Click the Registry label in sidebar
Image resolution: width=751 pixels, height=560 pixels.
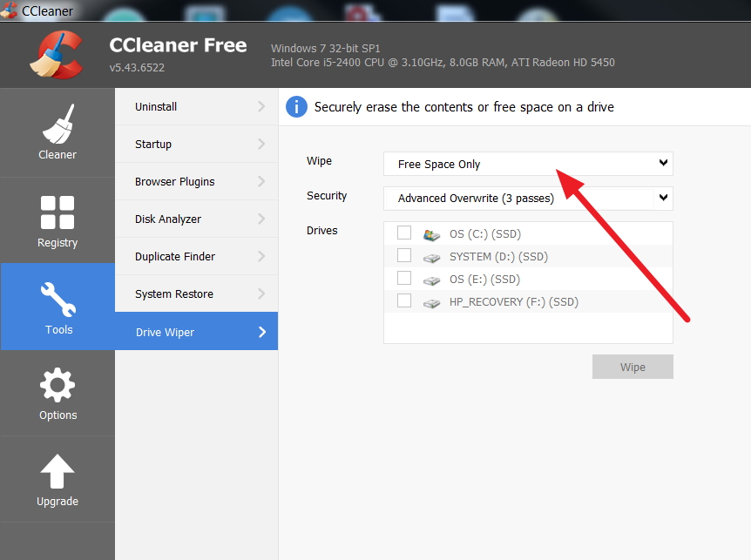tap(58, 243)
